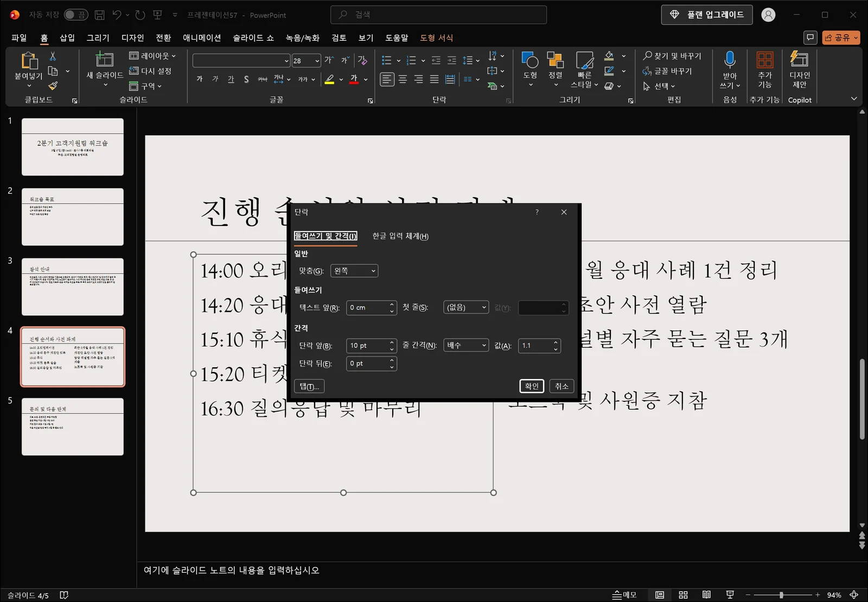Screen dimensions: 868x602
Task: Click the Paste clipboard icon
Action: tap(29, 60)
